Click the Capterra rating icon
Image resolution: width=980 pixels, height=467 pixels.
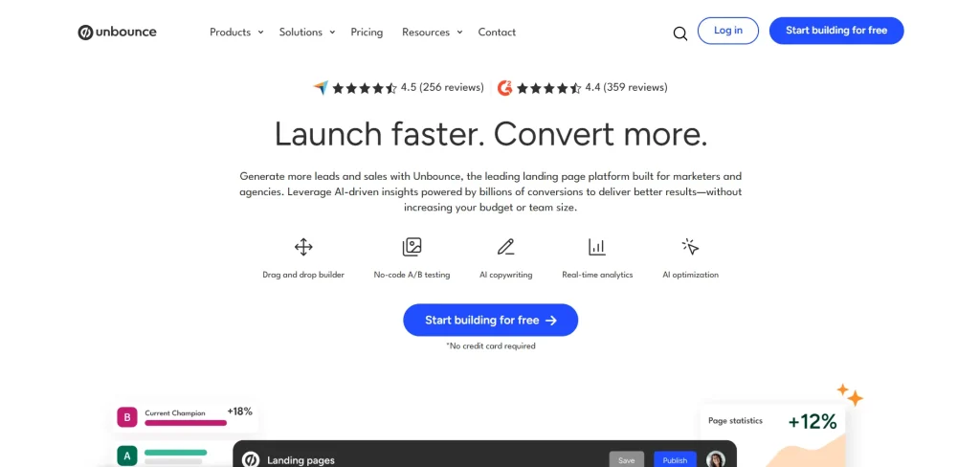[x=321, y=88]
